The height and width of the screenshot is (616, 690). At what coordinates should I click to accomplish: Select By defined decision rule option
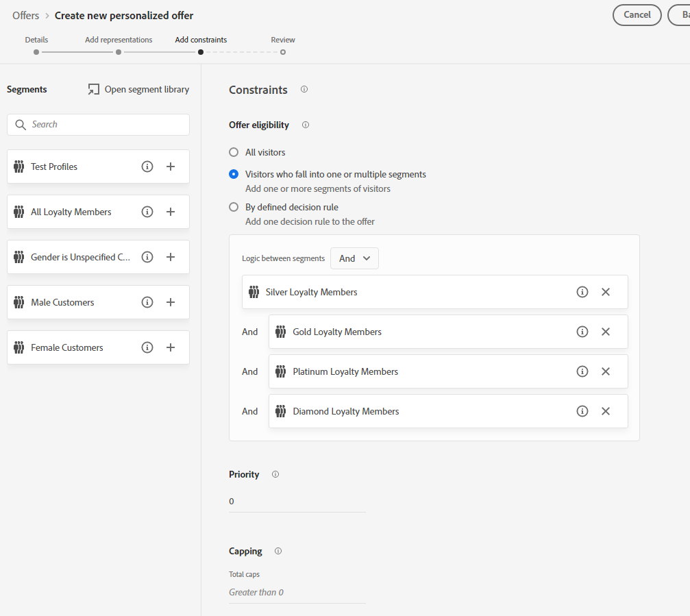coord(234,207)
